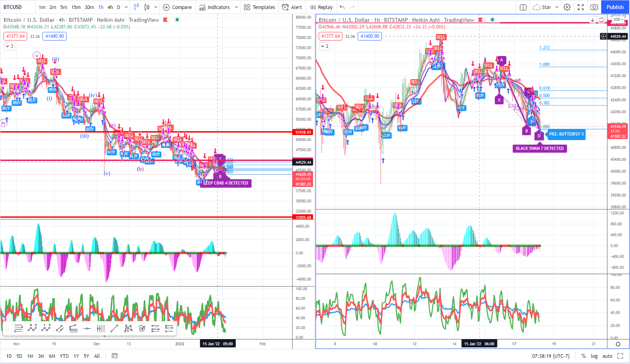The height and width of the screenshot is (364, 630).
Task: Toggle auto scale mode
Action: [x=607, y=356]
